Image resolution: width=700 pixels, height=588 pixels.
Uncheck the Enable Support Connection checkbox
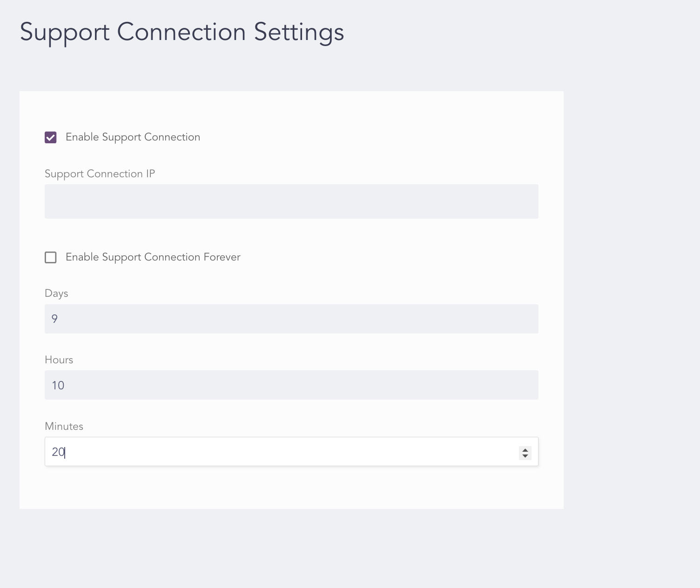51,137
